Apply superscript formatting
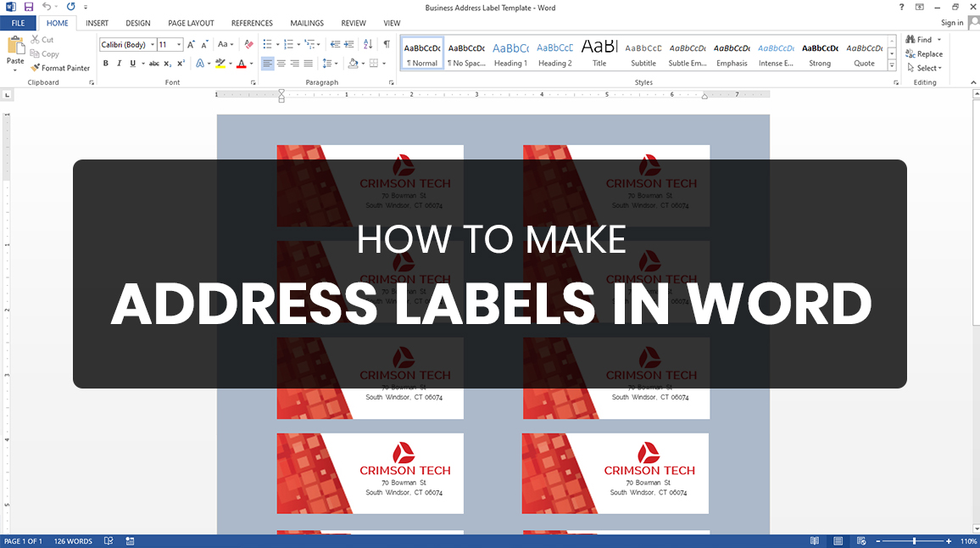Screen dimensions: 980x548 [x=181, y=63]
